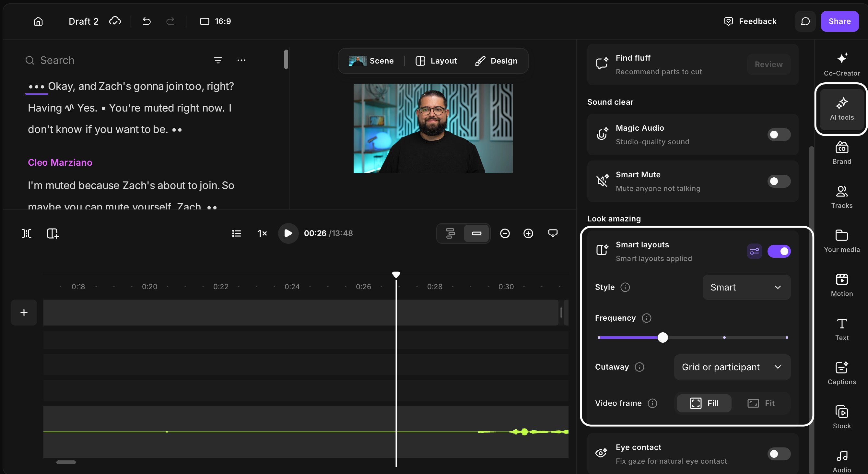Turn on Smart Mute switch

779,181
